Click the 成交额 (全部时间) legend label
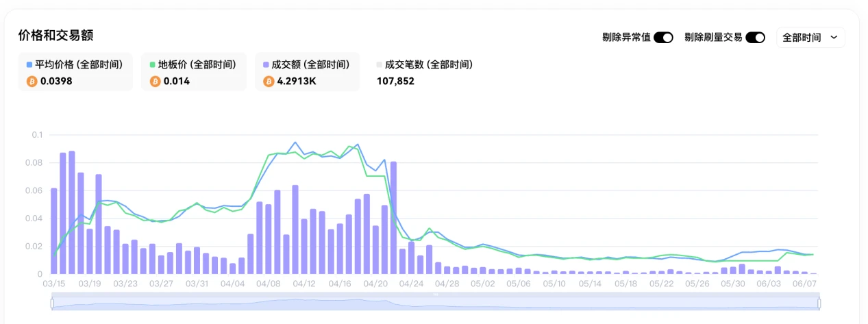This screenshot has width=868, height=324. (x=310, y=65)
